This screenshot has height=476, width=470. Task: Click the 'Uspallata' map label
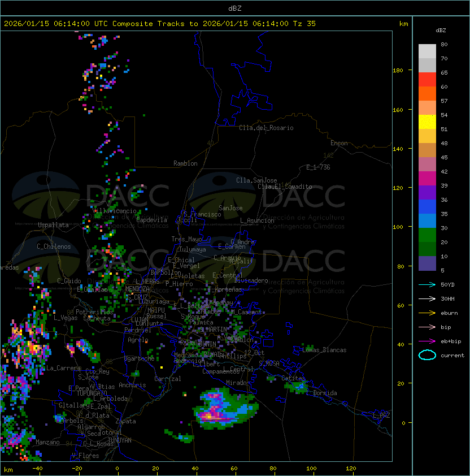click(x=53, y=225)
